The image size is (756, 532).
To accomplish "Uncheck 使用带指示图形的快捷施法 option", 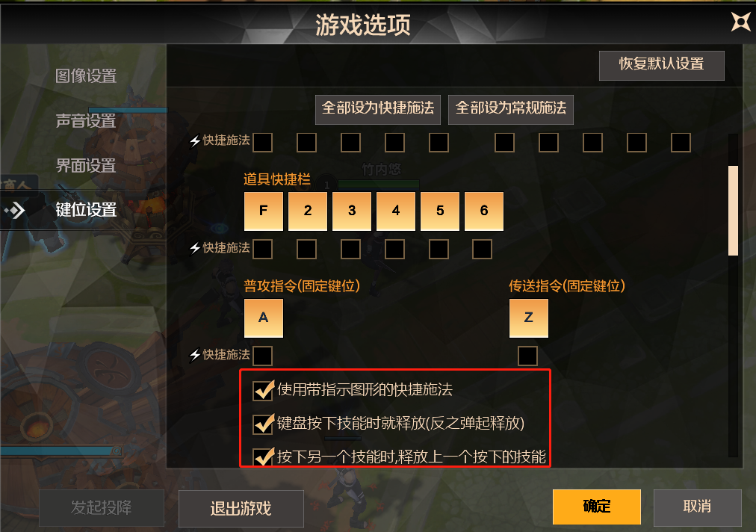I will [x=263, y=390].
